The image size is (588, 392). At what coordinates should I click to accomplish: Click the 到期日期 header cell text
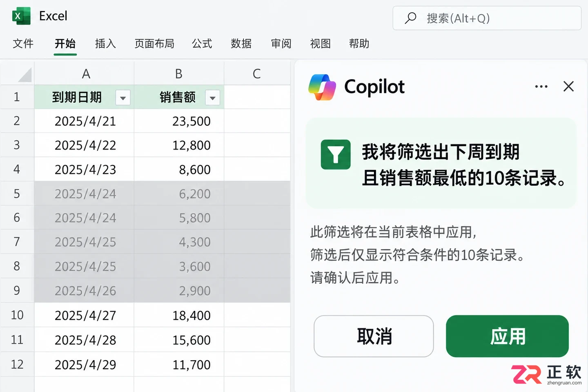(x=77, y=97)
